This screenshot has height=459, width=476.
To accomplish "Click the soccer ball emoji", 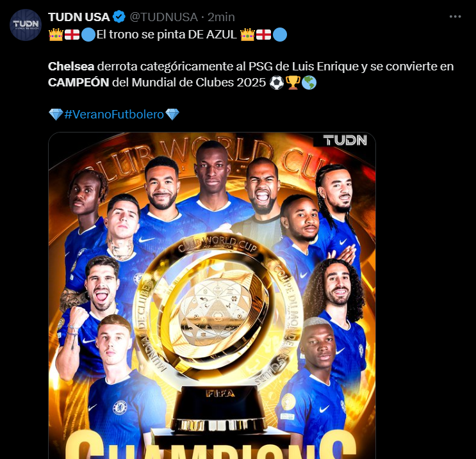I will point(277,83).
